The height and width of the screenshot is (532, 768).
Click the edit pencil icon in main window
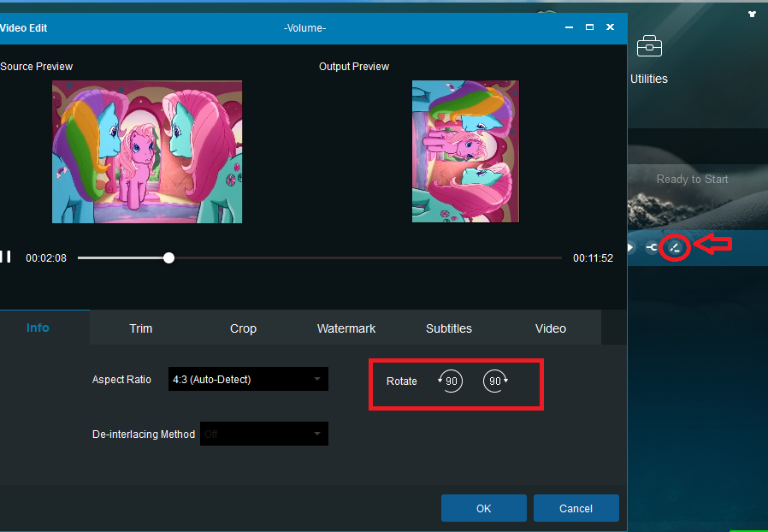[675, 248]
